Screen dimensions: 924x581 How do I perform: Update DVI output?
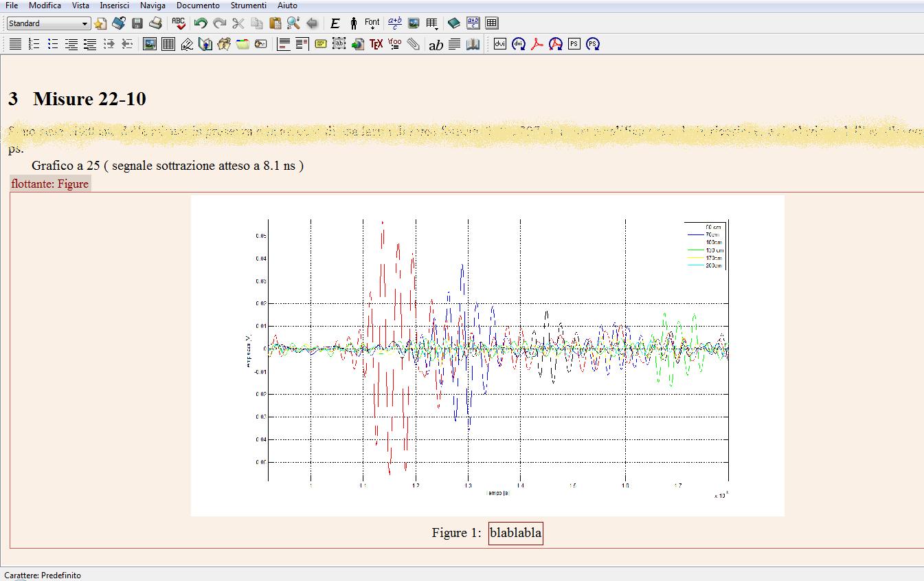[519, 44]
